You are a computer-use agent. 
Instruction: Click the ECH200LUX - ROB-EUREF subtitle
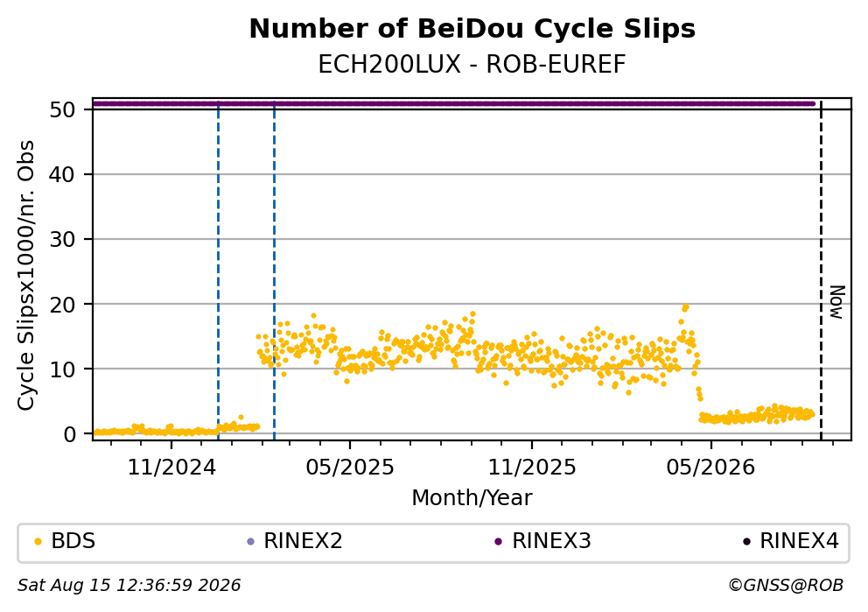[472, 65]
